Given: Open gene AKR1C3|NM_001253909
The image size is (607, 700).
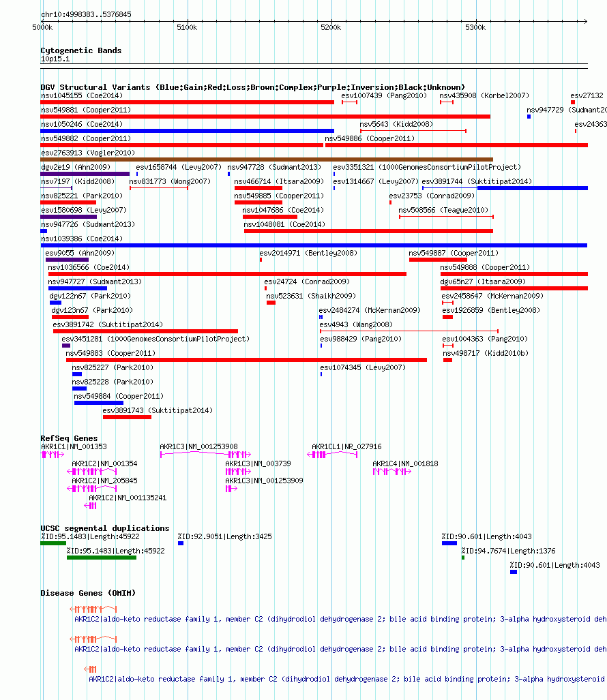Looking at the screenshot, I should coord(264,481).
